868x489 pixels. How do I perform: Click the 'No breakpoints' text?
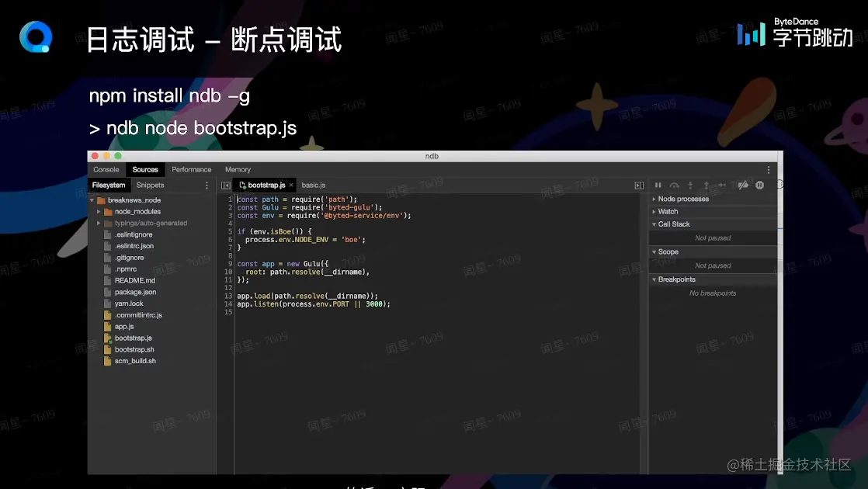coord(713,293)
